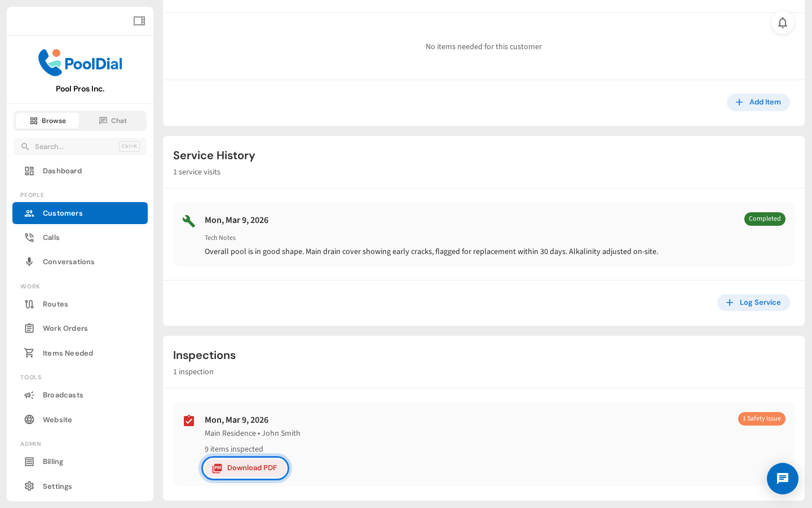The height and width of the screenshot is (508, 812).
Task: Open the Billing page
Action: (53, 462)
